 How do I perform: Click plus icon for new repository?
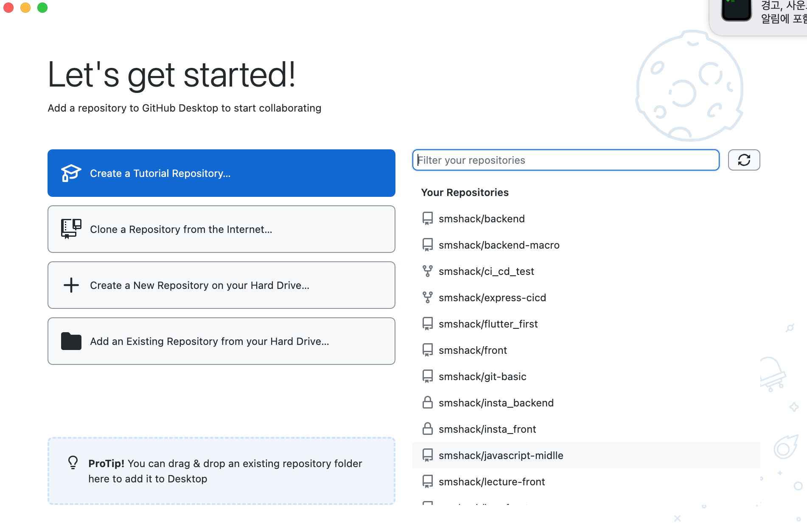tap(71, 285)
